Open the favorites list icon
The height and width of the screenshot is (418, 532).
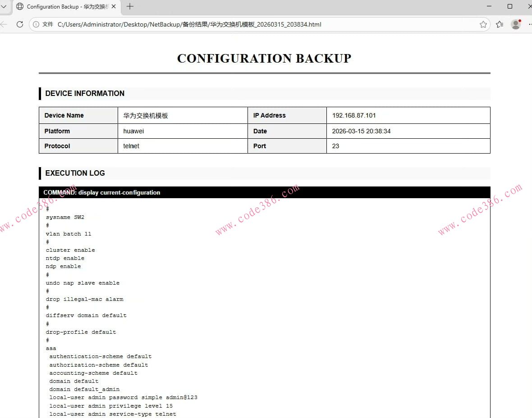[x=500, y=24]
